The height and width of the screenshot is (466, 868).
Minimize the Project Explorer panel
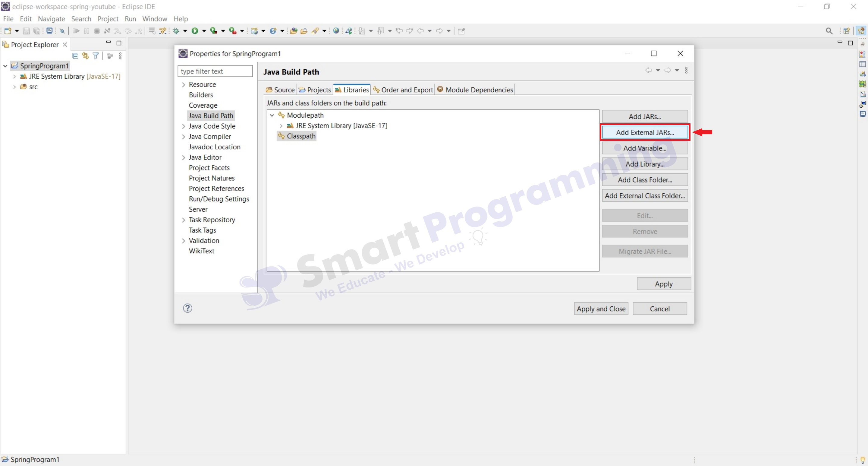point(108,43)
